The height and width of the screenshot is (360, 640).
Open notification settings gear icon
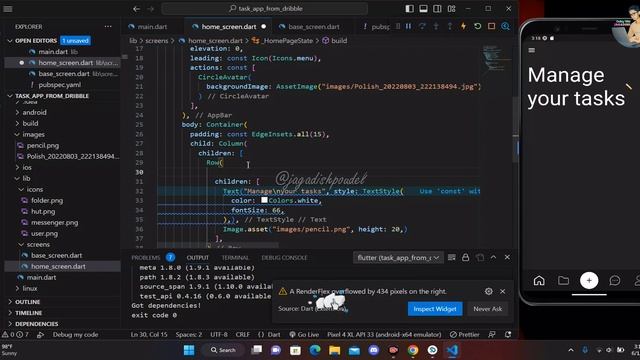click(x=489, y=291)
